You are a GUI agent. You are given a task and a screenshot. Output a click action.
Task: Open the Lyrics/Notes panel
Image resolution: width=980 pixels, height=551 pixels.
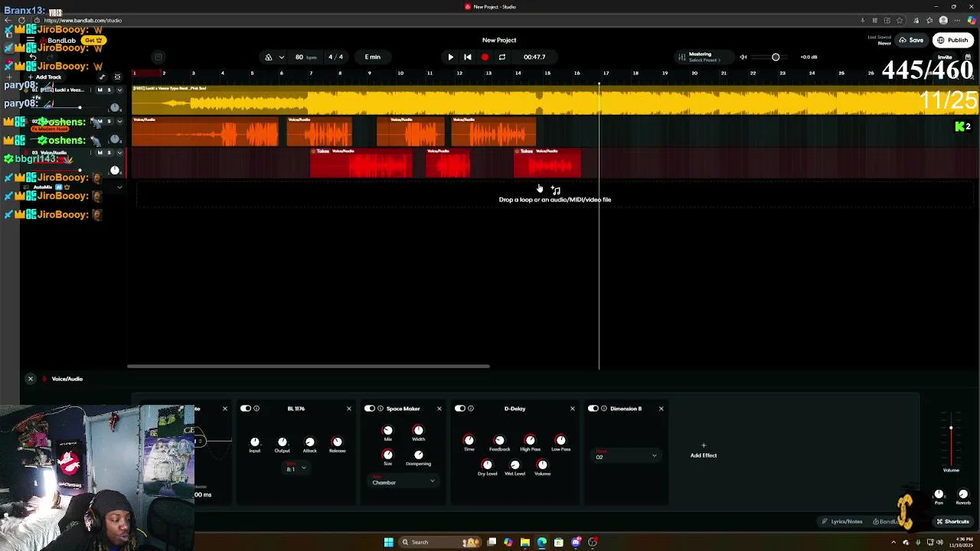(x=841, y=521)
